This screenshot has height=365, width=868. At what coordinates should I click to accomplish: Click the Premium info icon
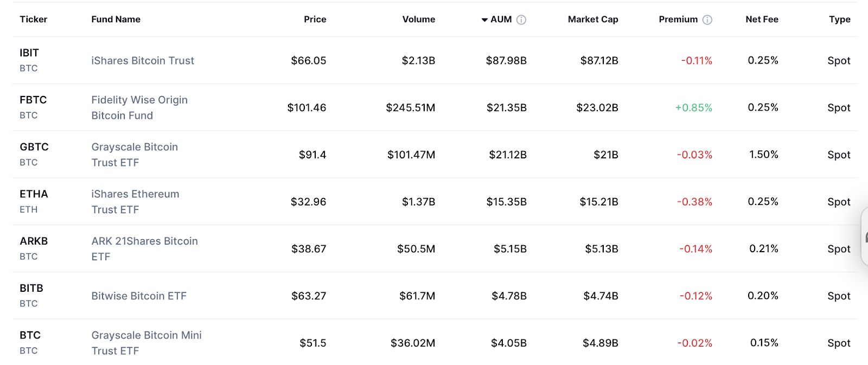click(707, 20)
